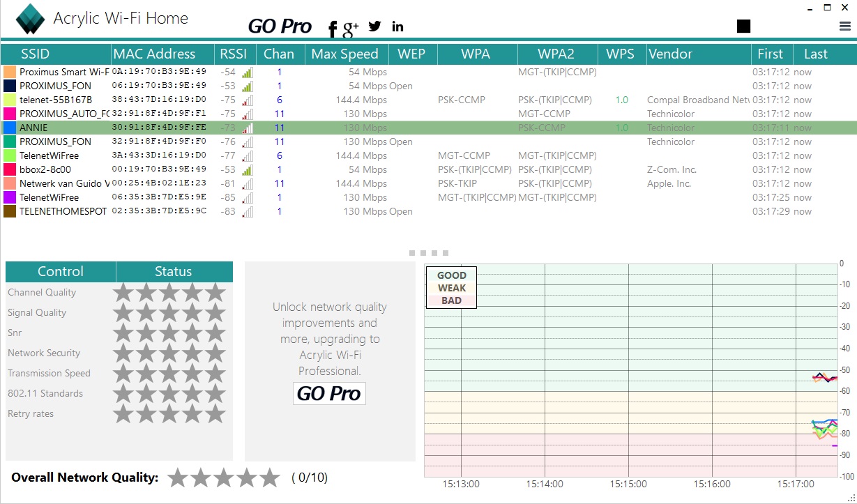Open the hamburger menu icon
Image resolution: width=857 pixels, height=504 pixels.
tap(845, 26)
